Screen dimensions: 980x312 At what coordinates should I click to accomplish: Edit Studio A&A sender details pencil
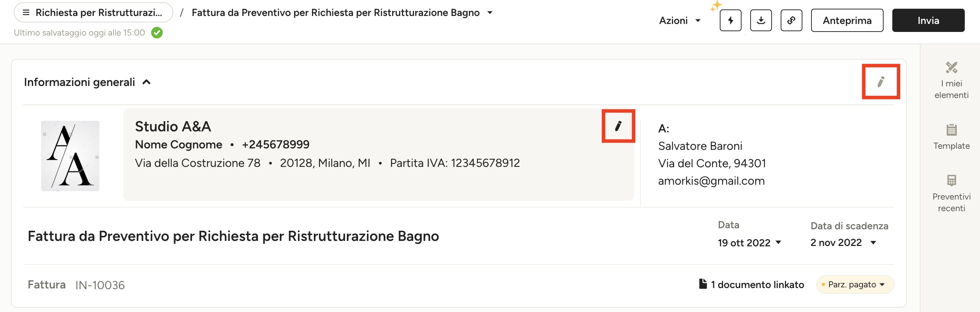[618, 126]
